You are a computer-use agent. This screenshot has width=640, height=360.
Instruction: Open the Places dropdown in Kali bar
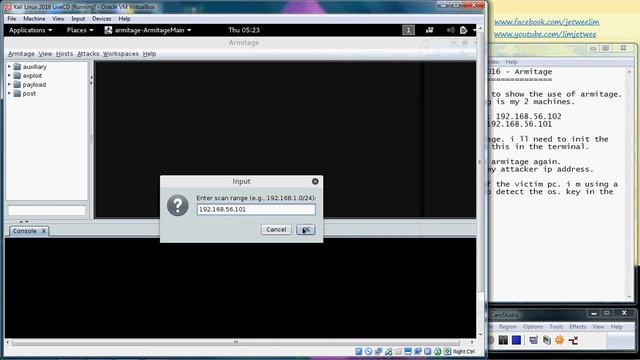coord(80,30)
